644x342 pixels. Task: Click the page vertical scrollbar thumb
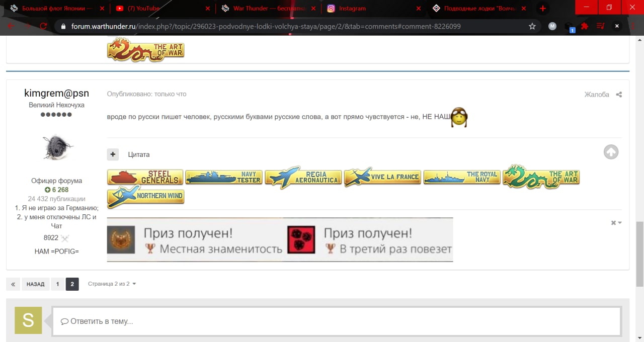[x=639, y=253]
